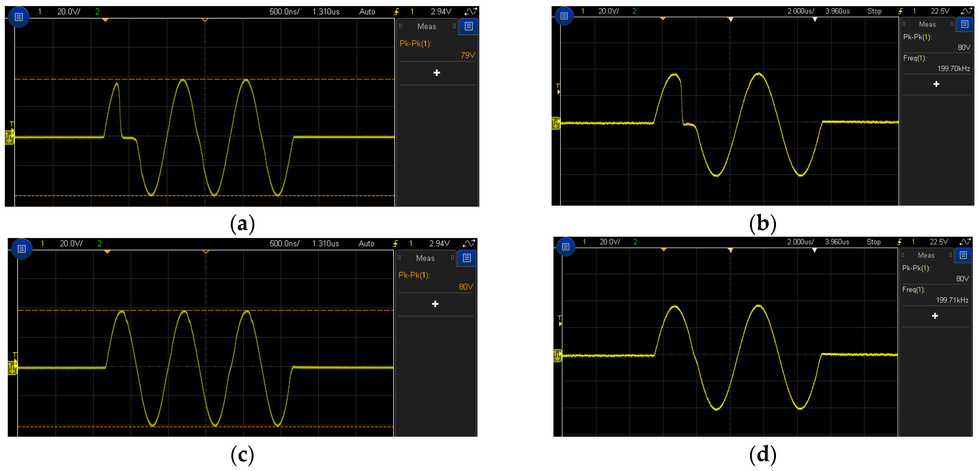Click sidebar menu icon beside Meas in panel (c)
The height and width of the screenshot is (471, 980).
(x=467, y=258)
